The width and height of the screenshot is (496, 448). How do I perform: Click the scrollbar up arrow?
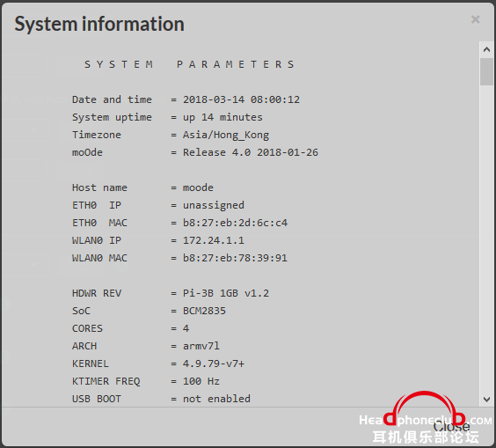tap(486, 49)
